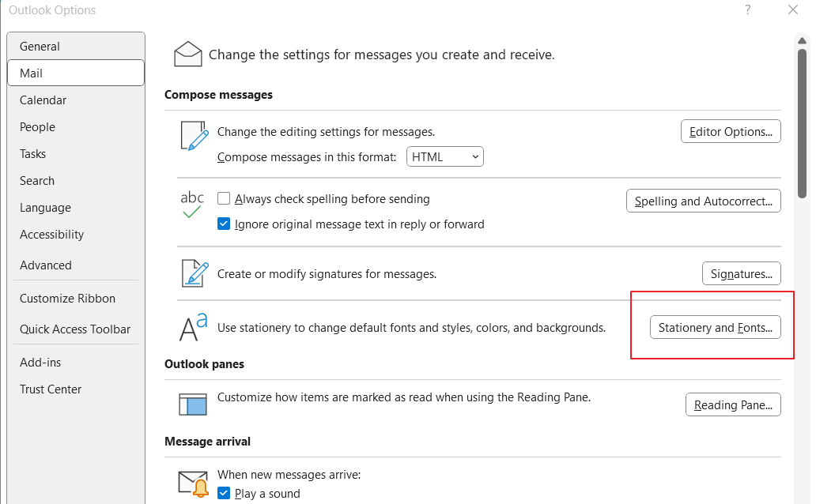Click the envelope with bell message arrival icon
The width and height of the screenshot is (816, 504).
pyautogui.click(x=192, y=483)
